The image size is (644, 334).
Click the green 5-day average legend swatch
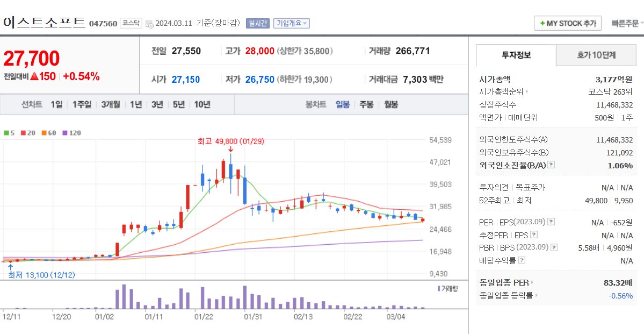click(x=6, y=133)
